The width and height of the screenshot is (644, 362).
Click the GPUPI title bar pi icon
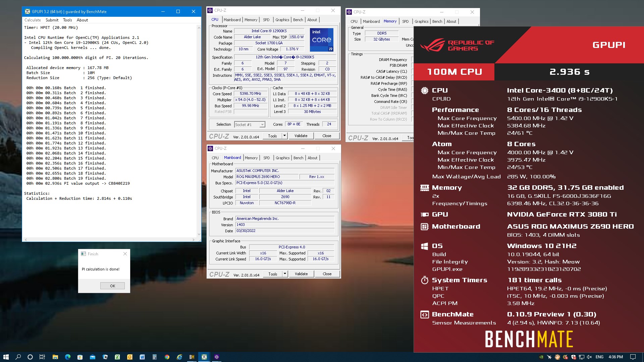pos(27,11)
